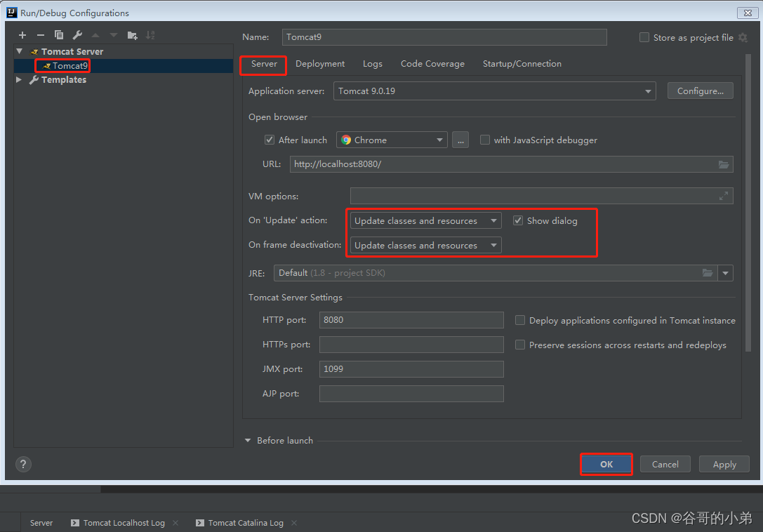Click the browse ellipsis button beside Chrome
The width and height of the screenshot is (763, 532).
coord(460,140)
